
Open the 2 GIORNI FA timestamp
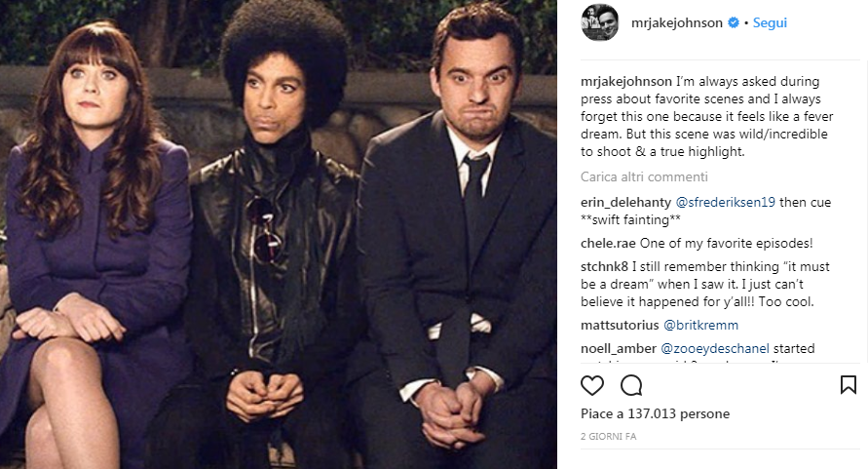coord(608,436)
